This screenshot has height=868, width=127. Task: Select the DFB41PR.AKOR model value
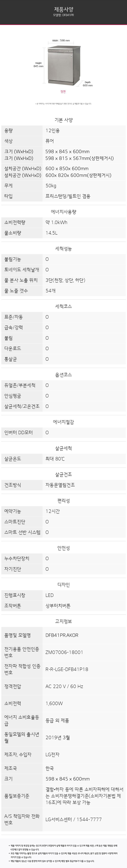pyautogui.click(x=62, y=635)
